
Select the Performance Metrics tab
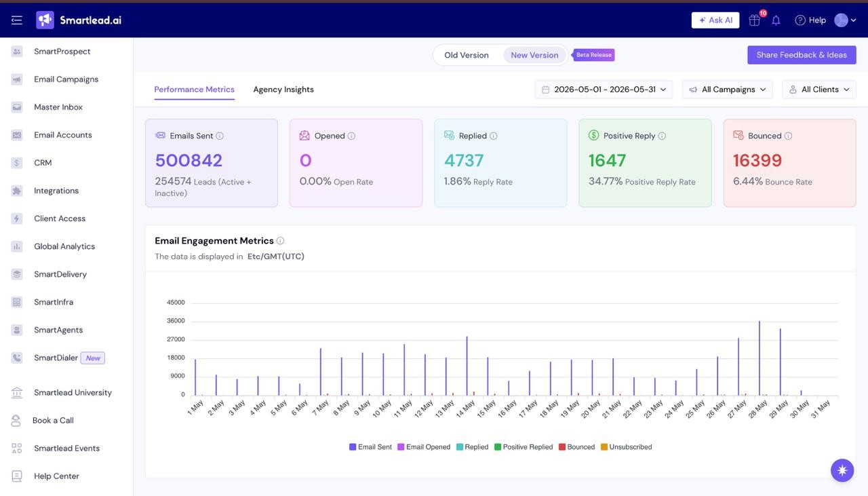tap(194, 90)
